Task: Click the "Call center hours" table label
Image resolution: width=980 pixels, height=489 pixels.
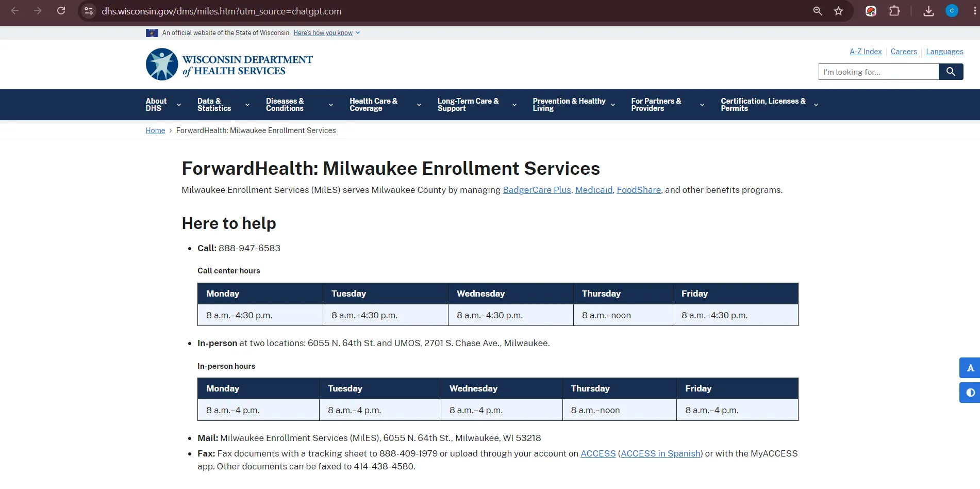Action: [x=229, y=271]
